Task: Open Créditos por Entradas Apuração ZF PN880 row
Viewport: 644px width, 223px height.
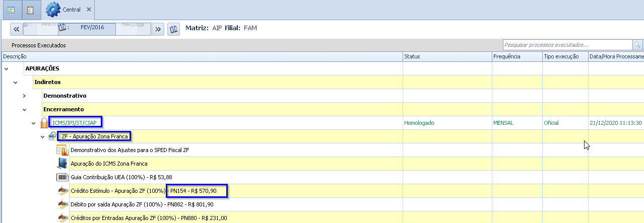Action: tap(149, 218)
